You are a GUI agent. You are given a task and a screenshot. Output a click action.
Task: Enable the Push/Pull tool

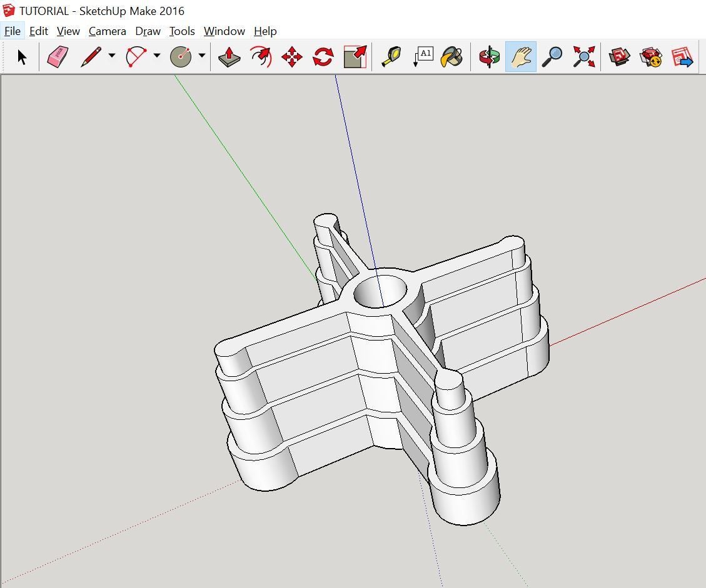[x=229, y=56]
